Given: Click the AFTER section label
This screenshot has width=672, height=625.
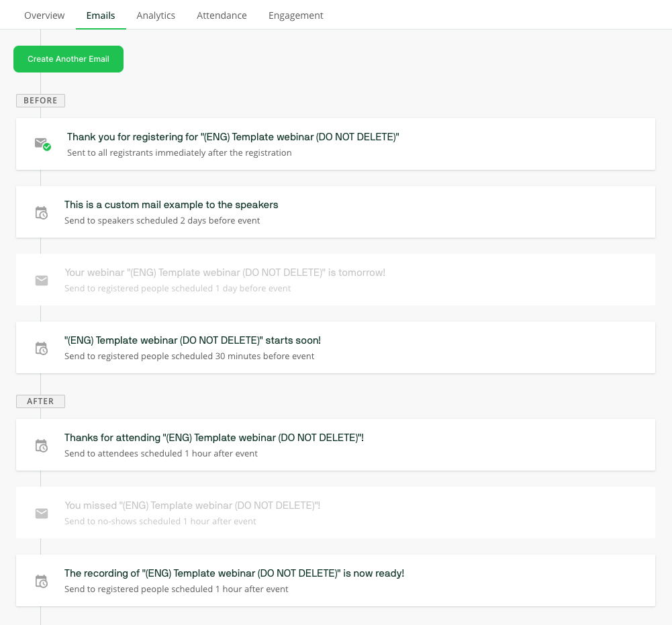Looking at the screenshot, I should [x=40, y=401].
